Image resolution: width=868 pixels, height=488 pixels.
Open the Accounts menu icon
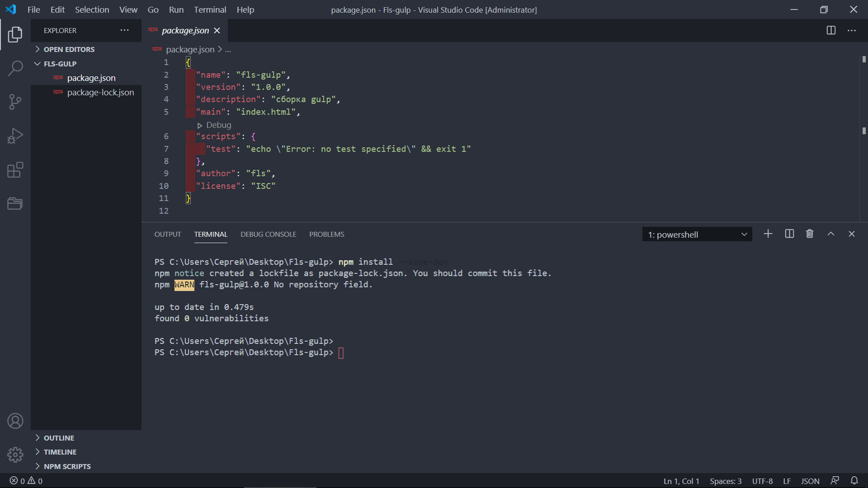pos(15,421)
